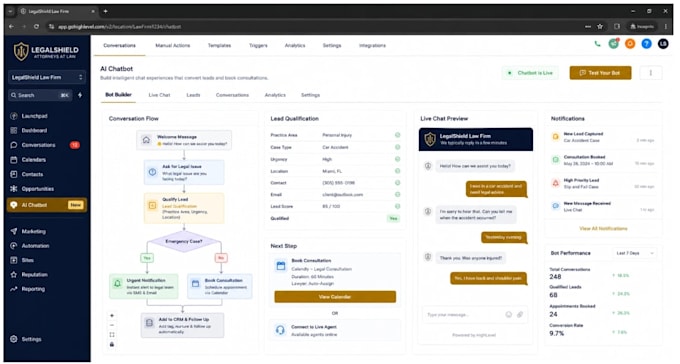Open a new browser tab
Screen dimensions: 680x364
tap(105, 11)
